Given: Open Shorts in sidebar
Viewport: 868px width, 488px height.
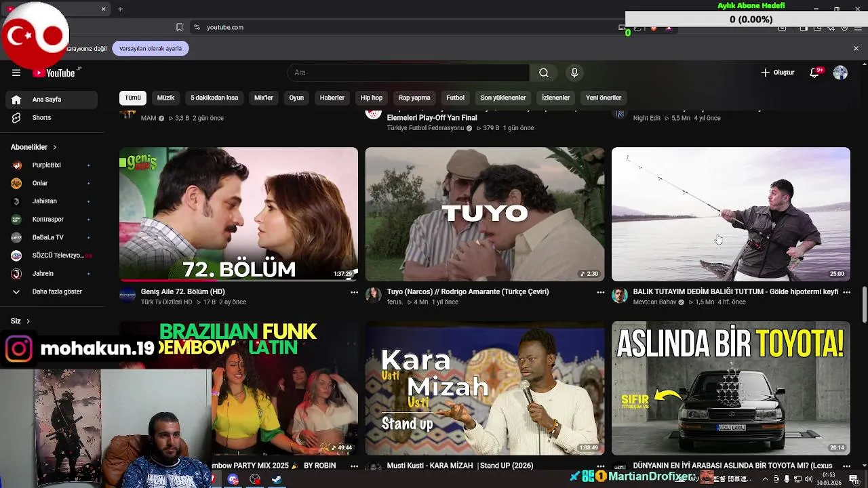Looking at the screenshot, I should (x=52, y=117).
